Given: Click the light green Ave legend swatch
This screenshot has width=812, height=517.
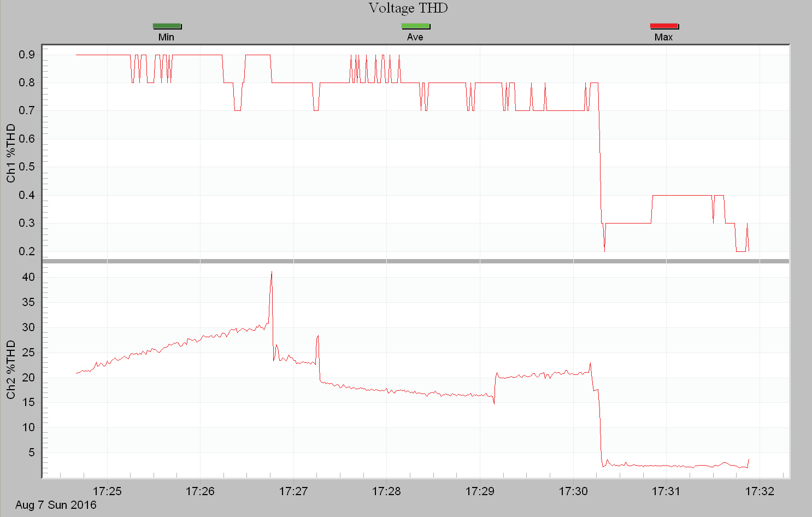Looking at the screenshot, I should pyautogui.click(x=415, y=26).
